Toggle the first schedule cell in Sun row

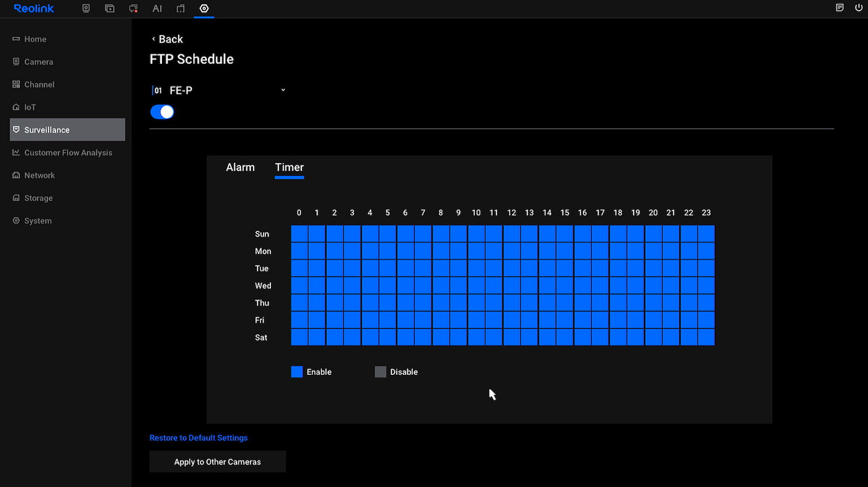(x=299, y=234)
